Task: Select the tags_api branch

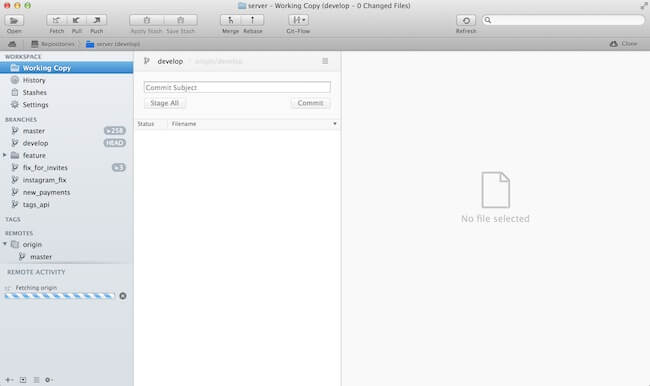Action: tap(66, 204)
